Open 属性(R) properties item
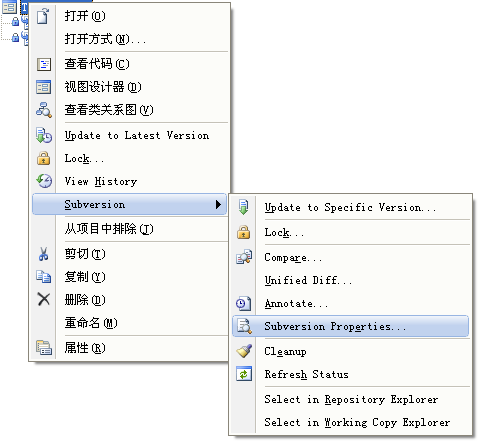The height and width of the screenshot is (441, 483). click(130, 348)
